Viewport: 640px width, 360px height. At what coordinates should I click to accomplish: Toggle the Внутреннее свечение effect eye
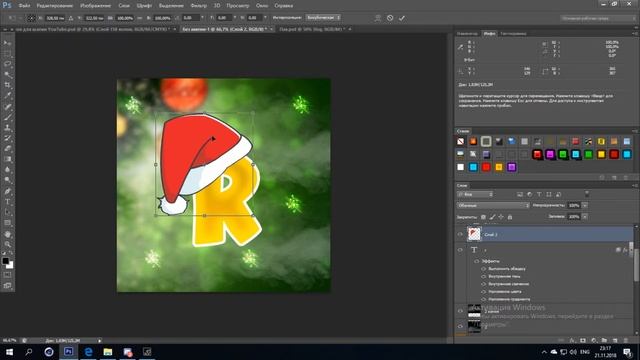click(484, 284)
